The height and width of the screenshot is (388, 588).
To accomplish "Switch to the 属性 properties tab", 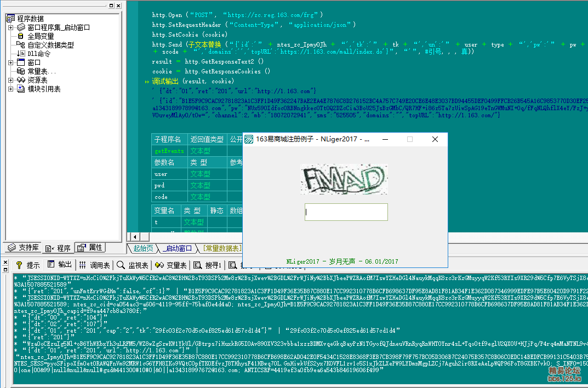I will (89, 248).
